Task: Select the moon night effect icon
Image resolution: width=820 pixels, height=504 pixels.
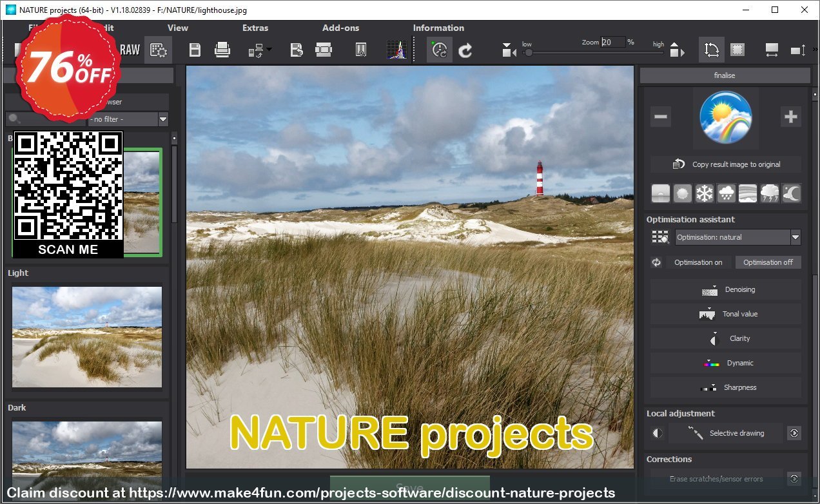Action: 792,193
